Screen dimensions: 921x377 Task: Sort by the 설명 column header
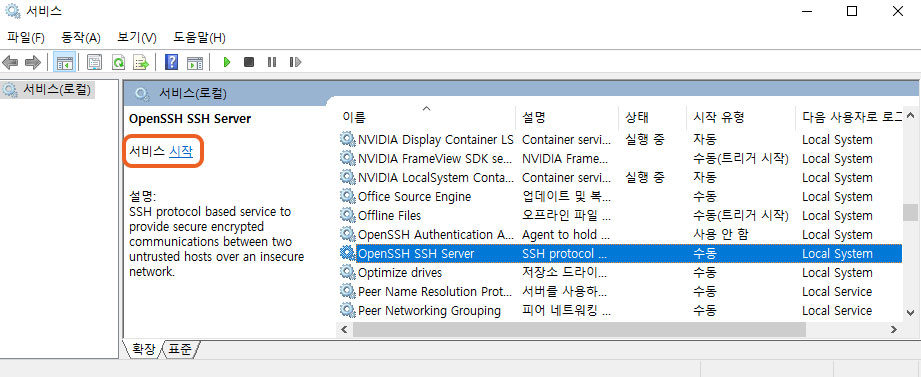(x=567, y=117)
